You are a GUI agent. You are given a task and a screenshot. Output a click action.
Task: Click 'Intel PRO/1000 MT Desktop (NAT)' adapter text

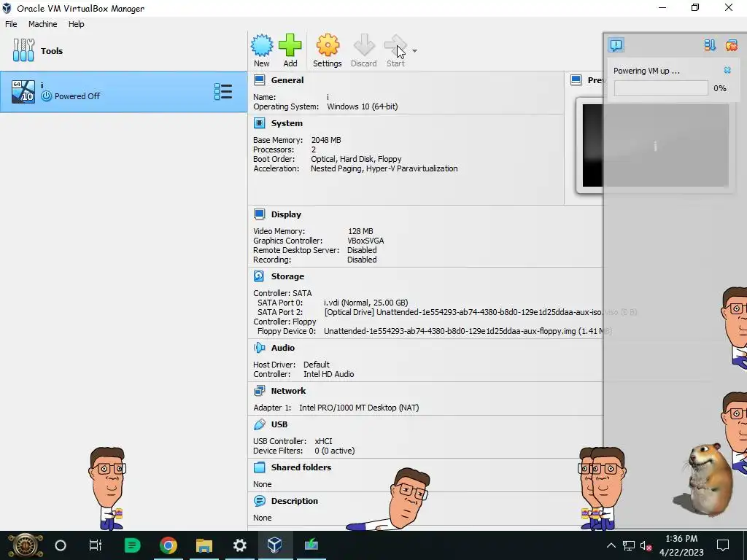[359, 408]
